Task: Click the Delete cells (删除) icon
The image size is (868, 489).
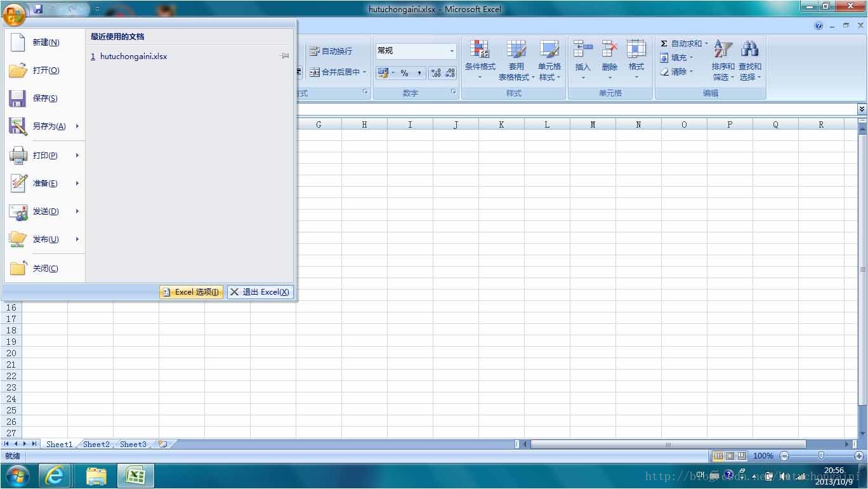Action: tap(610, 49)
